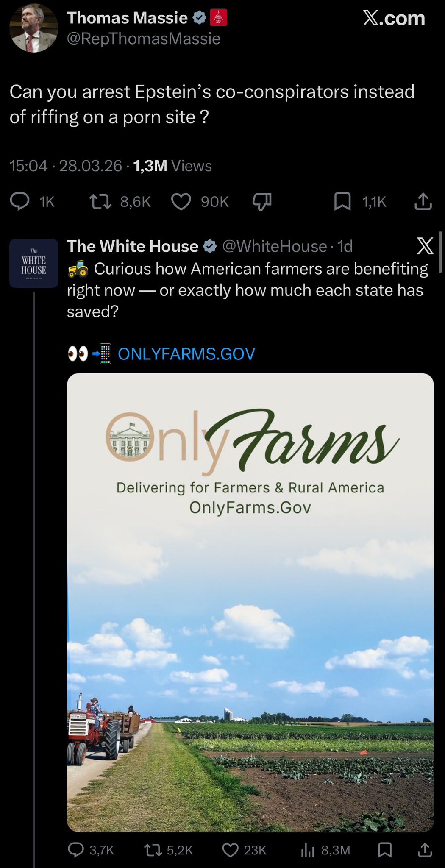The image size is (445, 868).
Task: Repost Thomas Massie's tweet
Action: (100, 201)
